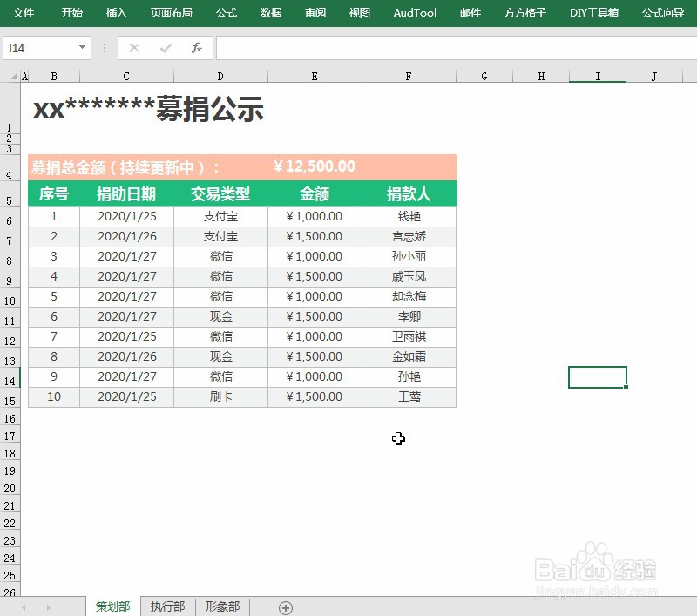
Task: Click the Cancel (X) icon beside the formula bar
Action: point(132,48)
